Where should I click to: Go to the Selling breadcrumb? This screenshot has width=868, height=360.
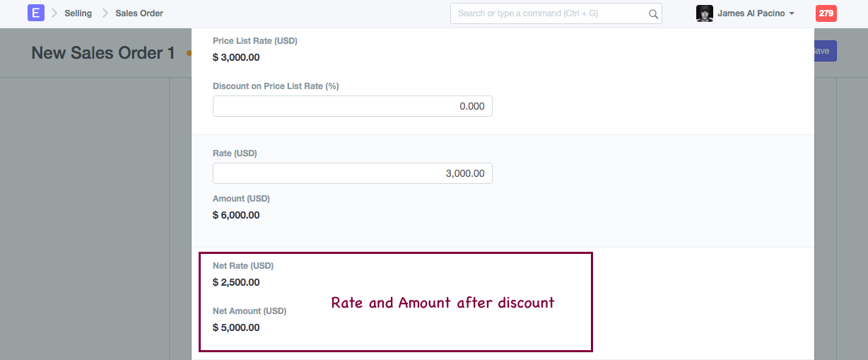coord(78,13)
